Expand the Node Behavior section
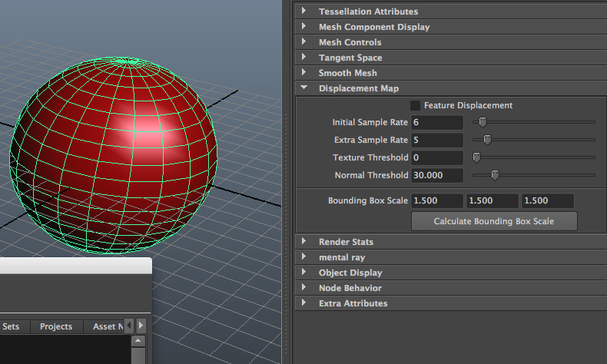 pyautogui.click(x=451, y=288)
